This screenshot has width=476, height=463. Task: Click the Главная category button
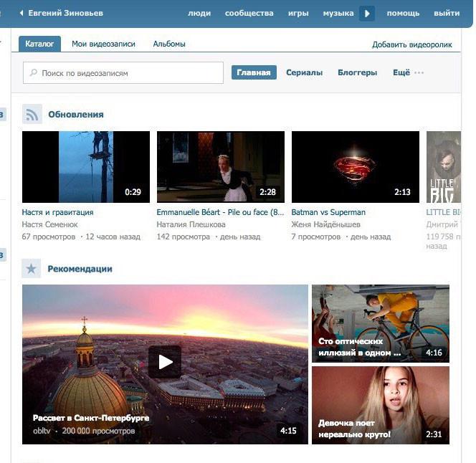254,72
